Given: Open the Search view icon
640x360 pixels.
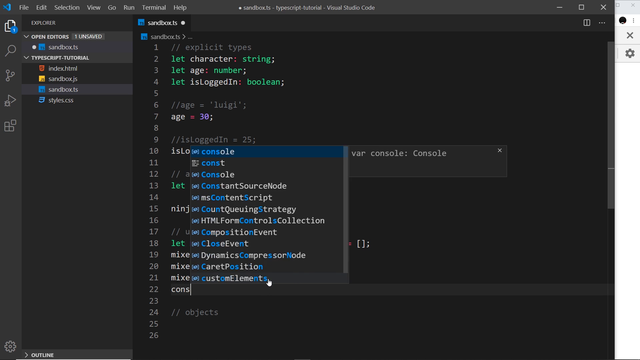Looking at the screenshot, I should click(10, 51).
